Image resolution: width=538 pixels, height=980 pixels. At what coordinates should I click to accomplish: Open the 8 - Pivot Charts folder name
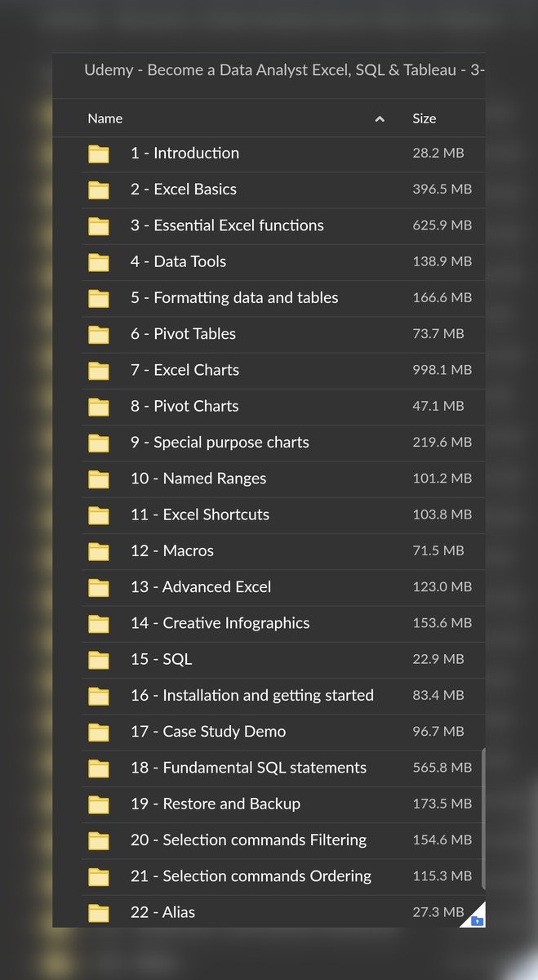185,406
